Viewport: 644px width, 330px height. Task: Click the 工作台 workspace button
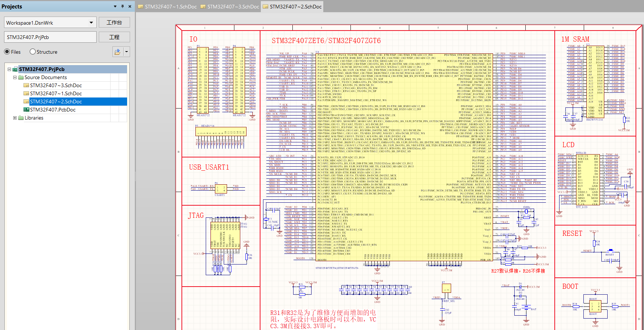click(114, 22)
